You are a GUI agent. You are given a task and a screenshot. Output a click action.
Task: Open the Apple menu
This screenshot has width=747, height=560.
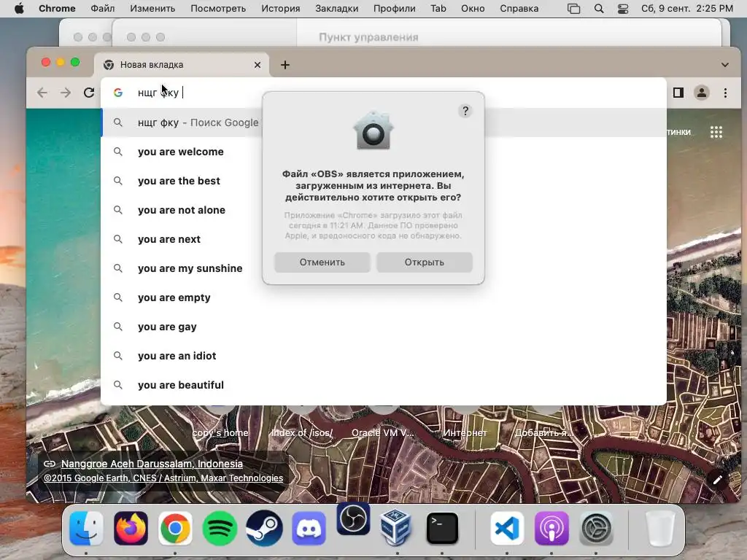point(19,9)
